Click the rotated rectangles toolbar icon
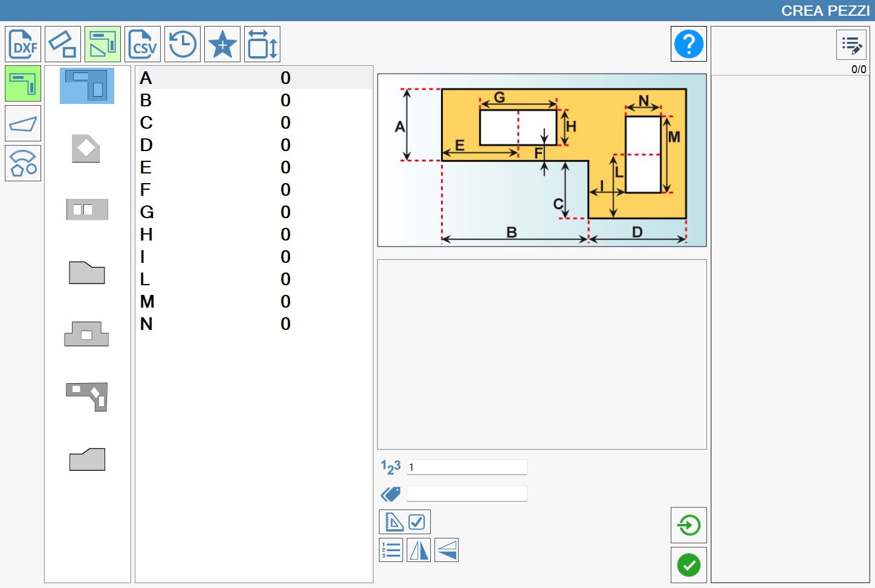This screenshot has height=588, width=875. tap(63, 44)
